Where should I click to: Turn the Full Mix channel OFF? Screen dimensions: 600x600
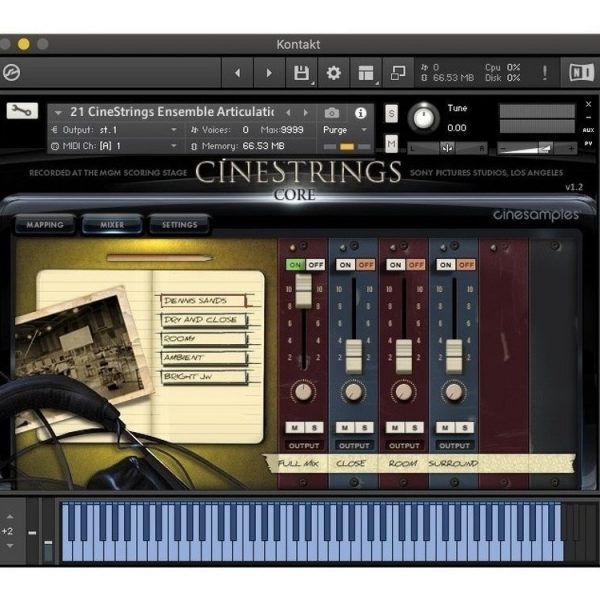[316, 265]
